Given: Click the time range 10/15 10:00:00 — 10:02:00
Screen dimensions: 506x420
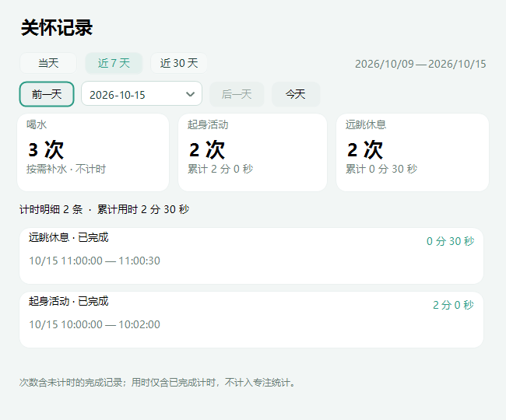Looking at the screenshot, I should (x=94, y=324).
